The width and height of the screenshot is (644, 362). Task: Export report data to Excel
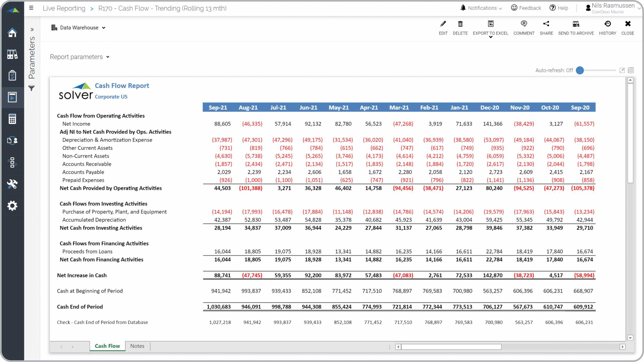pos(491,27)
